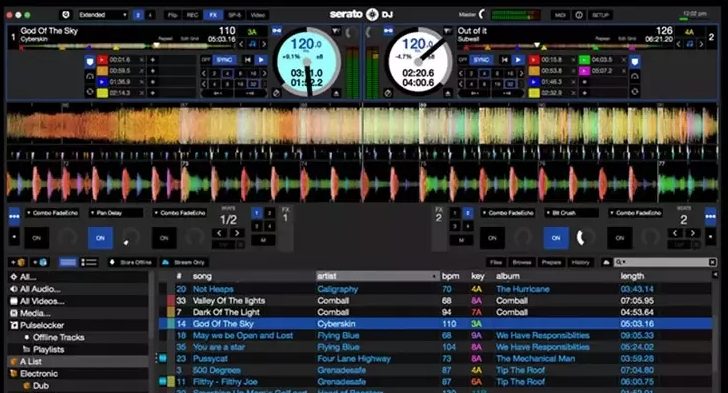Adjust Bit Crush depth knob

coord(586,238)
